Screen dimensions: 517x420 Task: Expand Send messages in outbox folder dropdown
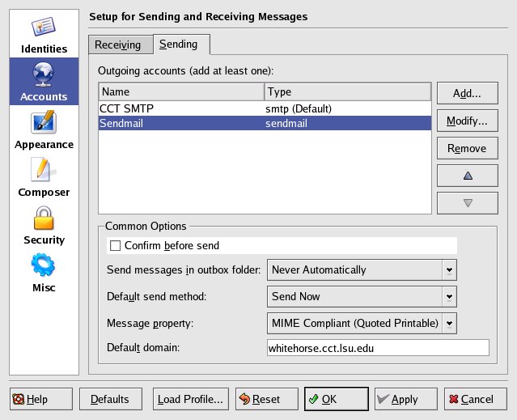[449, 269]
